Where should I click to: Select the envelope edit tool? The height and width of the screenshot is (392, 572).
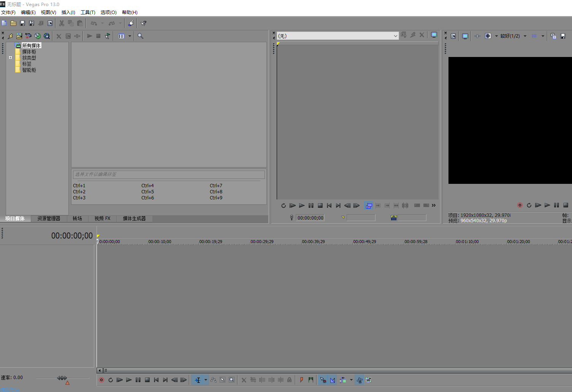pyautogui.click(x=214, y=380)
